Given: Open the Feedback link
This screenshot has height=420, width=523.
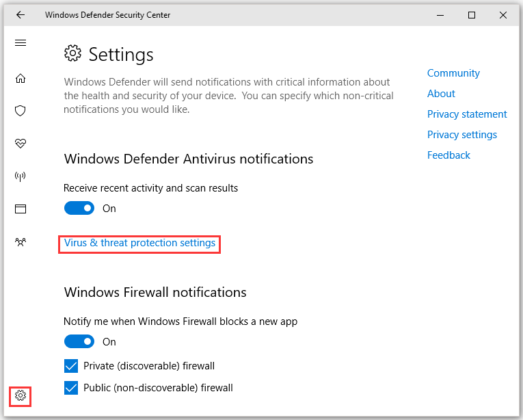Looking at the screenshot, I should coord(448,155).
